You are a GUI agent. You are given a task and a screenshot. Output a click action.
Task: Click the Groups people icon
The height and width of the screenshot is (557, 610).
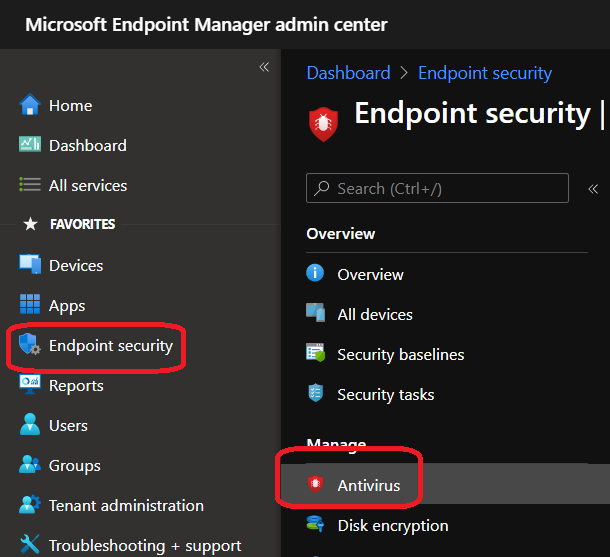click(x=30, y=465)
